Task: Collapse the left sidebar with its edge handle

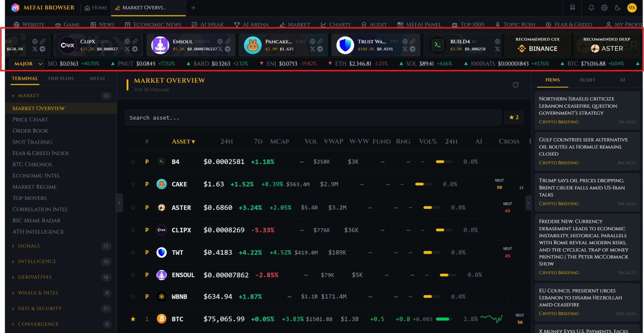Action: 119,203
